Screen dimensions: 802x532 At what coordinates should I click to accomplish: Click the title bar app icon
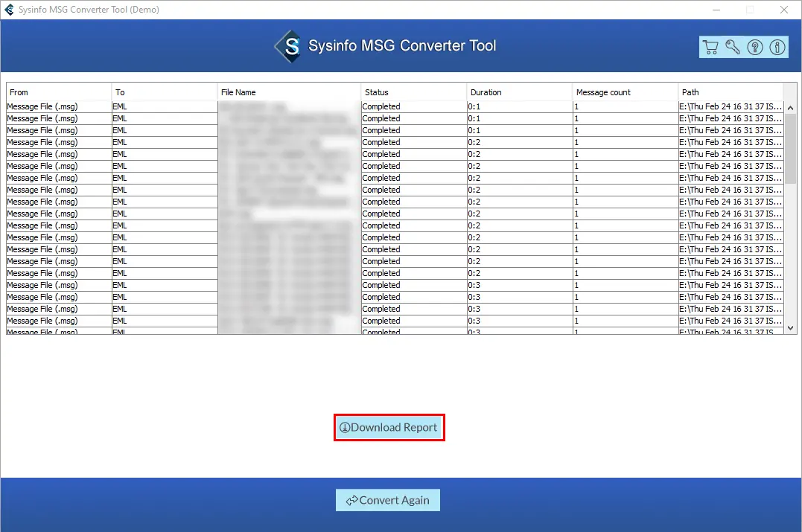[x=9, y=10]
